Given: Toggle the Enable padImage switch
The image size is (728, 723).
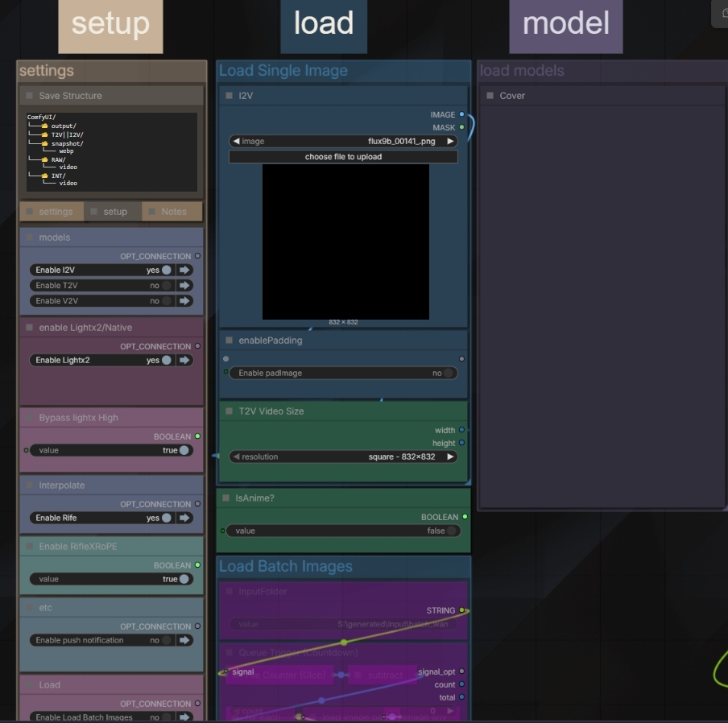Looking at the screenshot, I should click(x=448, y=373).
